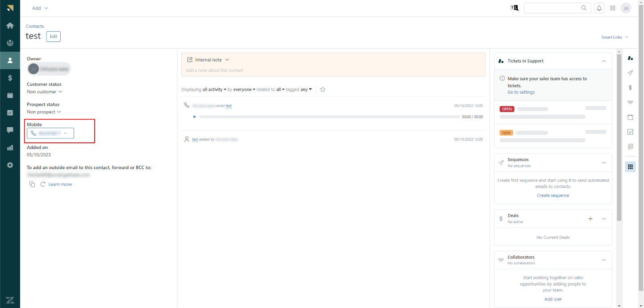644x308 pixels.
Task: Open the Home icon in left sidebar
Action: pos(10,25)
